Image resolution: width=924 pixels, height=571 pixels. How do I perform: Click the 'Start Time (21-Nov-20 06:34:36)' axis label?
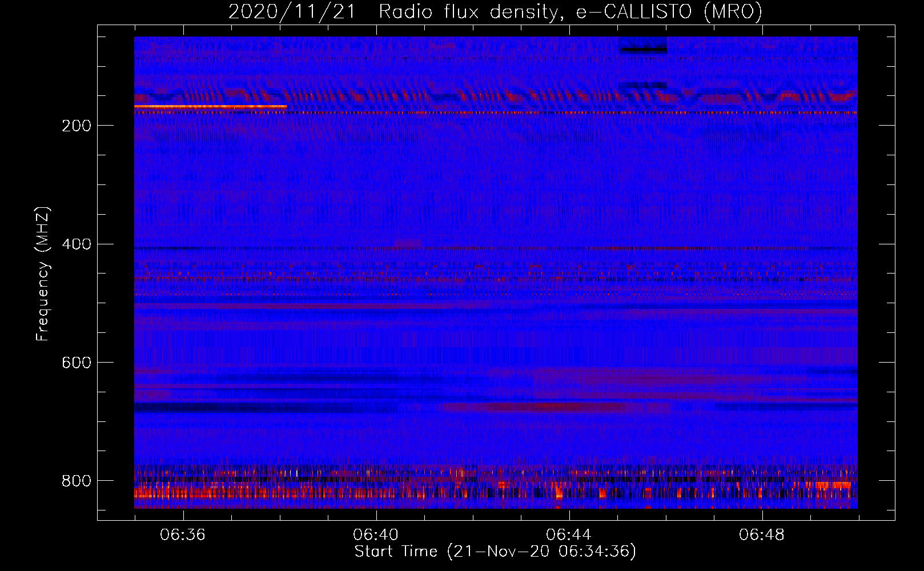pos(495,552)
